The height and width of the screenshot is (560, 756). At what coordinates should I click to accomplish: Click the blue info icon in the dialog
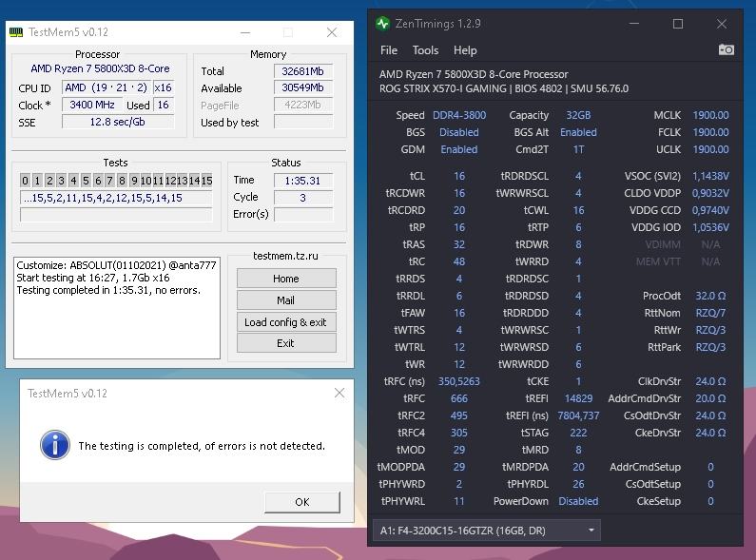click(x=55, y=444)
